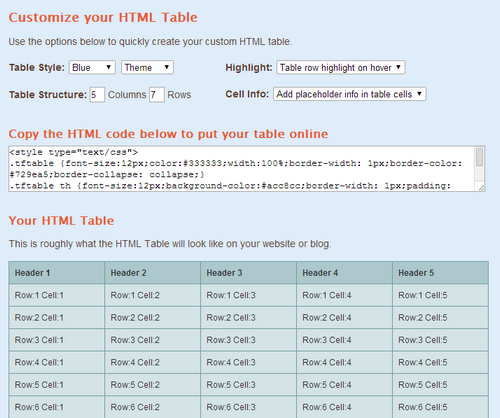Select cell Row:5 Cell:2

click(153, 385)
